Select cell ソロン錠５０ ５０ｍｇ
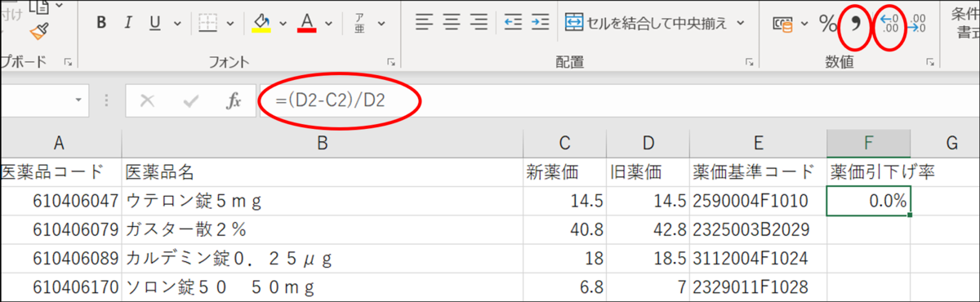This screenshot has width=980, height=302. click(x=323, y=288)
